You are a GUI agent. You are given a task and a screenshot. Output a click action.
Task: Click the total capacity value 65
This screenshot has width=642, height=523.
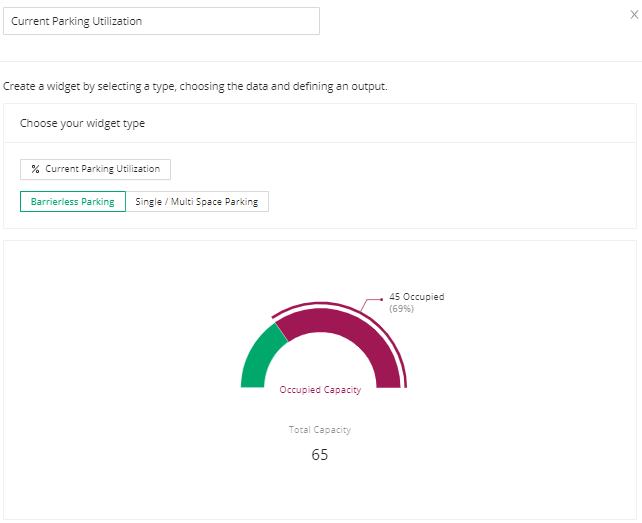(320, 455)
